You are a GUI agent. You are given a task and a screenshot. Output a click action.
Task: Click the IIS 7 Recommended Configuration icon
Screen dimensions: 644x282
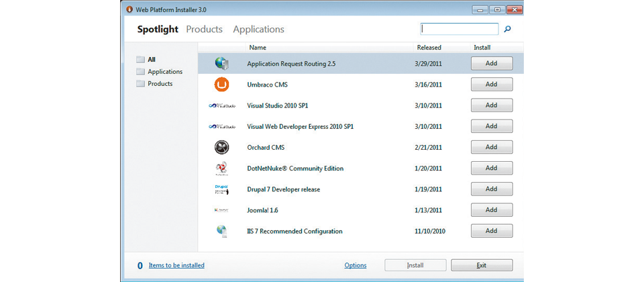[222, 232]
